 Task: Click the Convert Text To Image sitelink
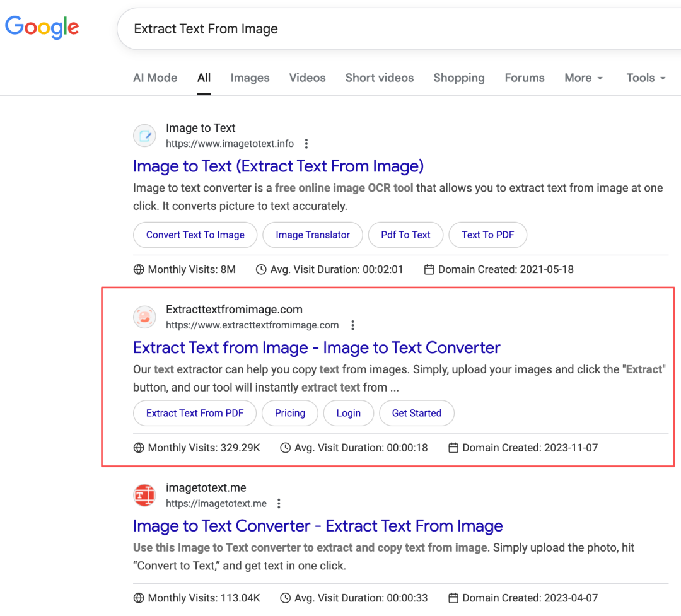coord(195,235)
